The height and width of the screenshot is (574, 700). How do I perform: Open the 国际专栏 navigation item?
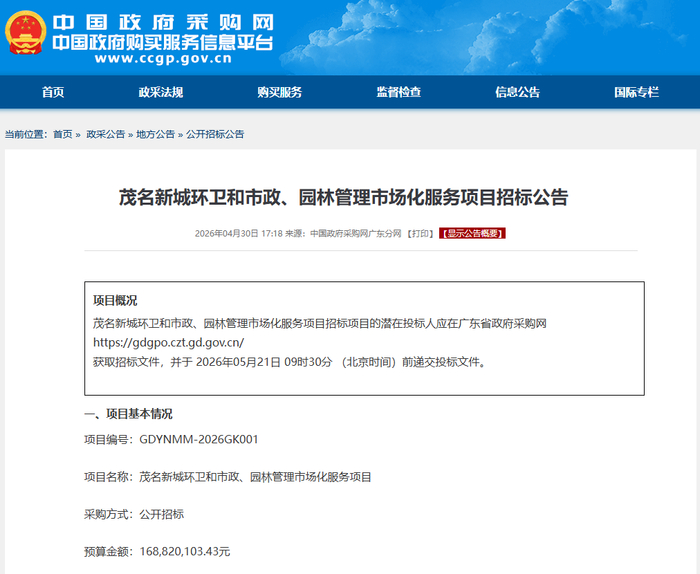[x=636, y=92]
